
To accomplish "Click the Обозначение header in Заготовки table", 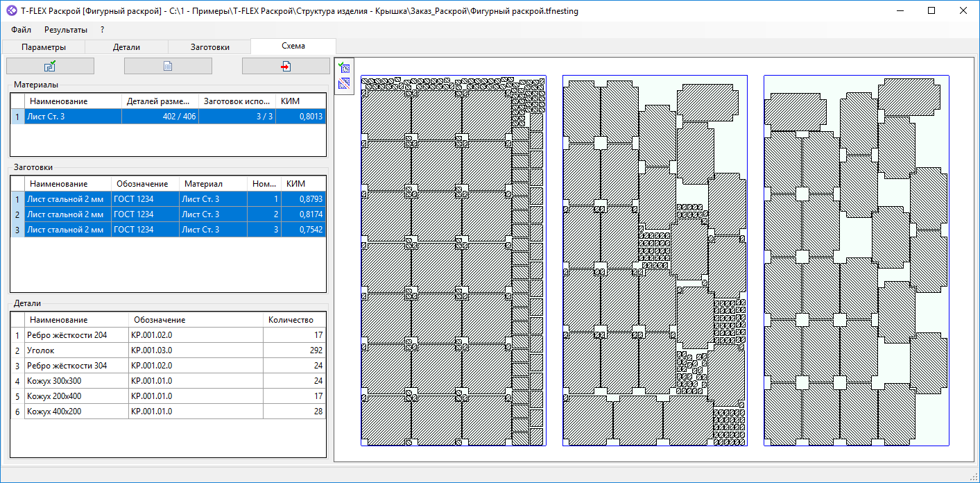I will (x=142, y=184).
